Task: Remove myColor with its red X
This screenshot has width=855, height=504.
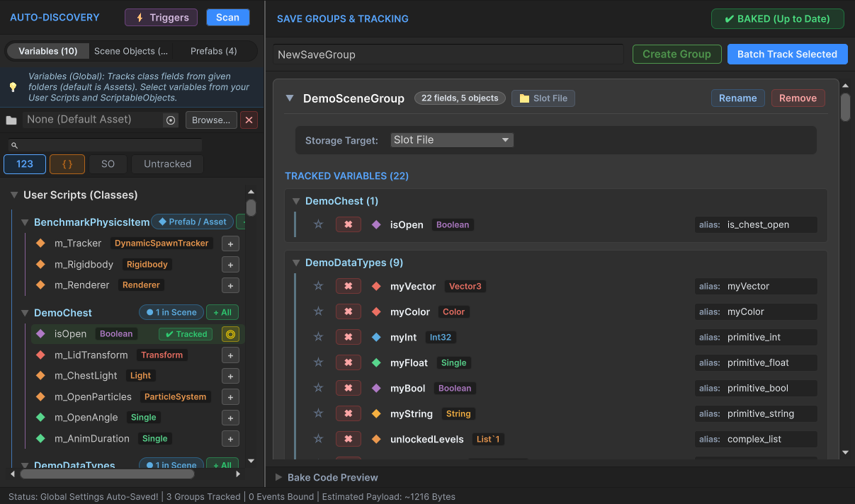Action: click(348, 311)
